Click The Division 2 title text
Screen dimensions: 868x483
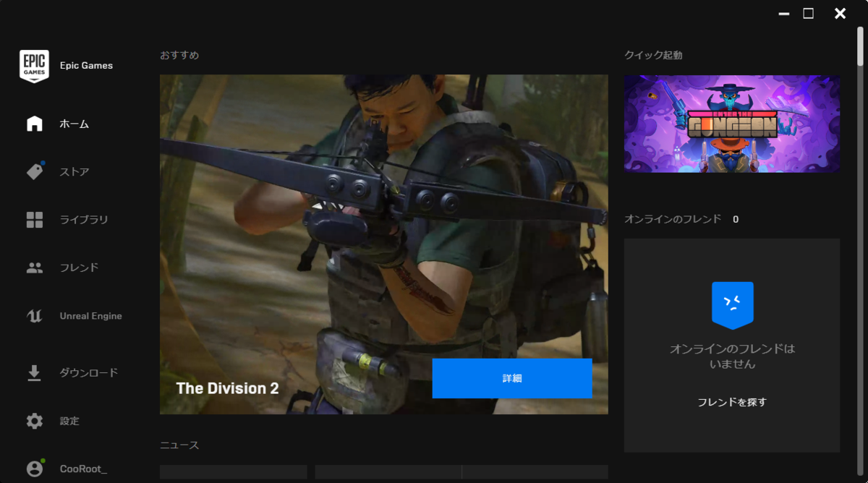(x=227, y=388)
